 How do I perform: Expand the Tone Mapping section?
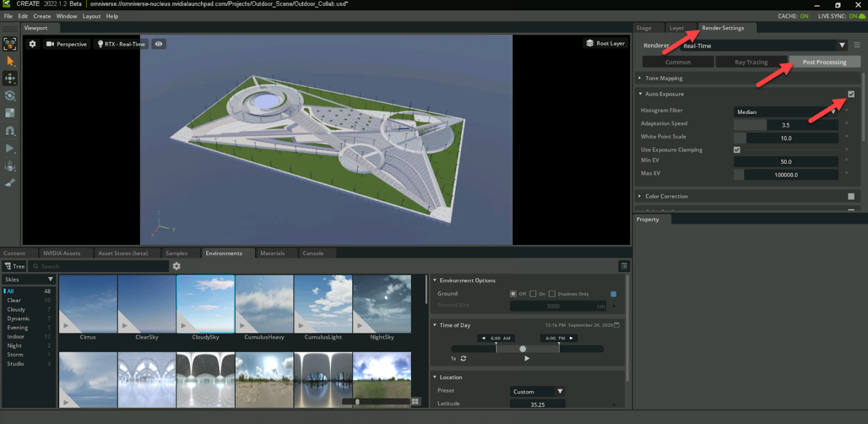coord(663,78)
